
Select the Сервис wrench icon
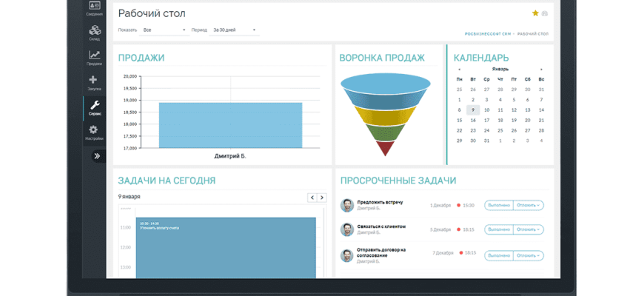[94, 108]
